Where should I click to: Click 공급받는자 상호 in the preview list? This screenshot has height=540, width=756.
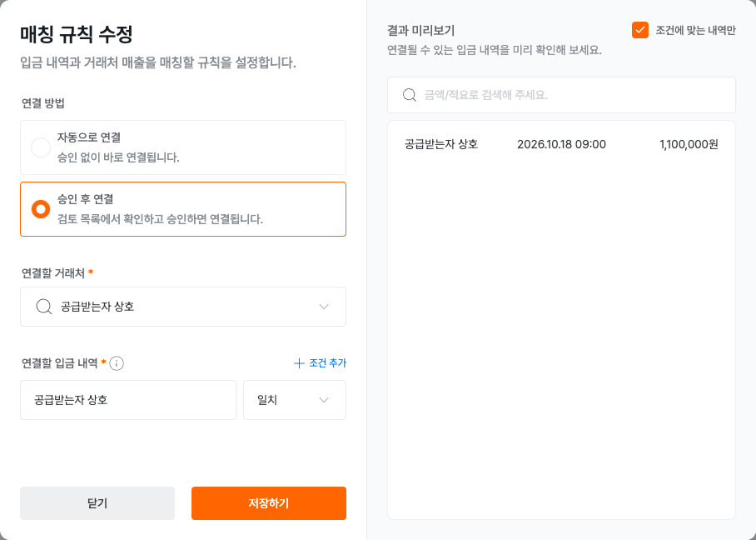[441, 144]
